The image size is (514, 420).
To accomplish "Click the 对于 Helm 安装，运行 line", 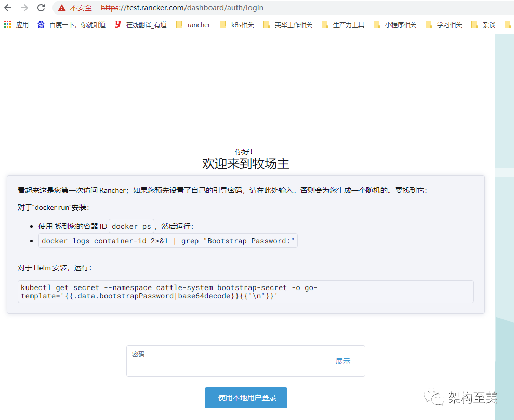I will click(x=55, y=268).
